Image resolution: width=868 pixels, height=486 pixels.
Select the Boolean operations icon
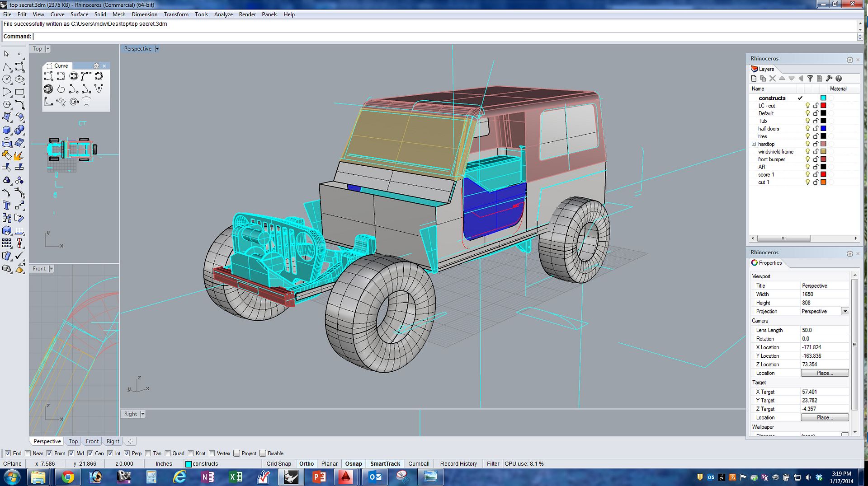point(6,181)
